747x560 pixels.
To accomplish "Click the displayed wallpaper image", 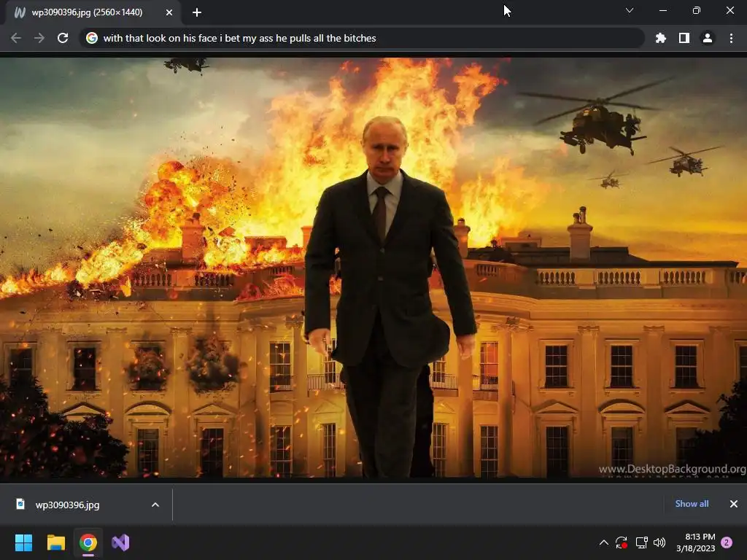I will click(x=373, y=267).
